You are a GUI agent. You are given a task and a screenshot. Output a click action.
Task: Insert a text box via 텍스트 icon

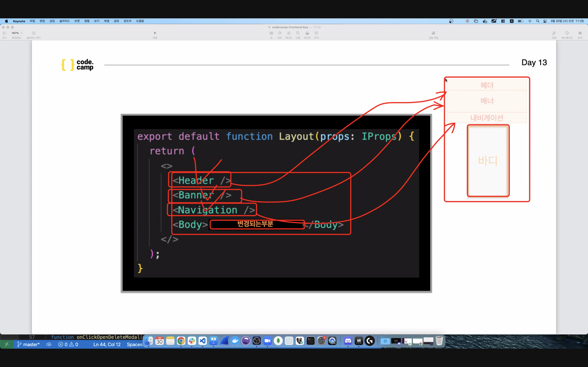tap(289, 33)
